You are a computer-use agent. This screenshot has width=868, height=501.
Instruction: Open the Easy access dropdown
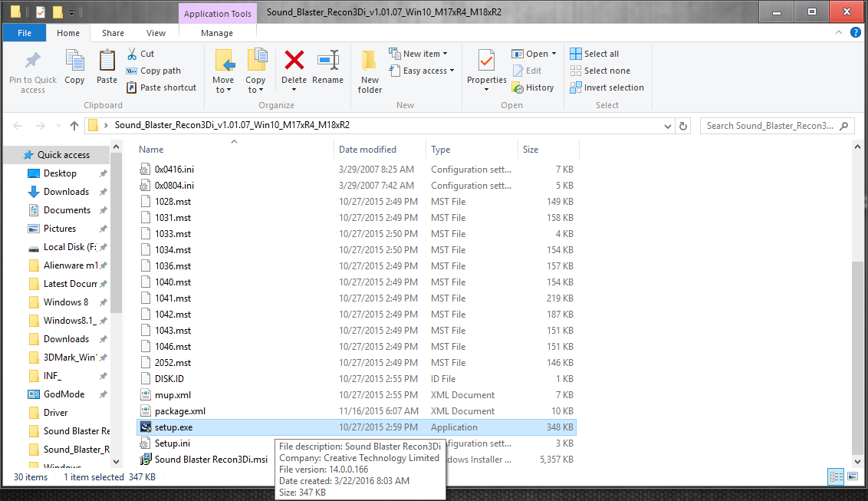pyautogui.click(x=422, y=71)
